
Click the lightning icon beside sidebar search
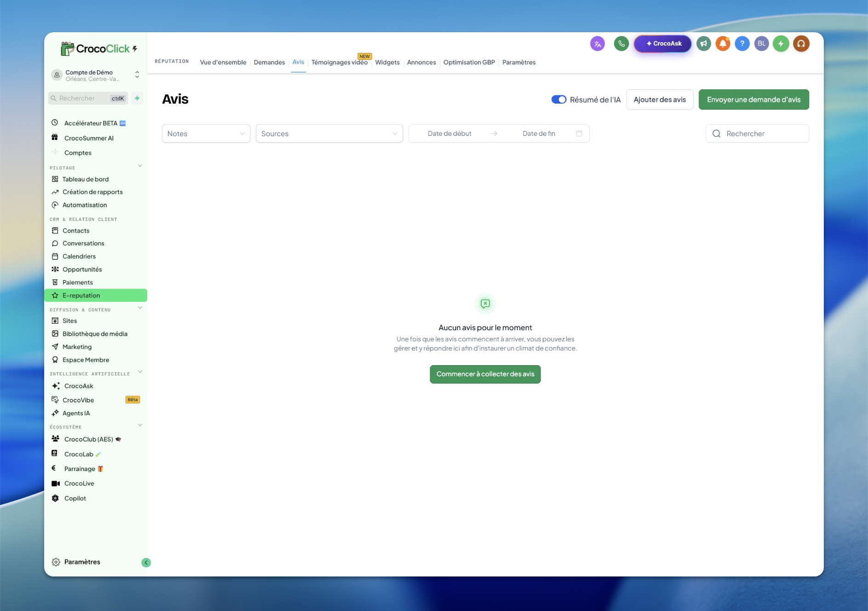(137, 98)
